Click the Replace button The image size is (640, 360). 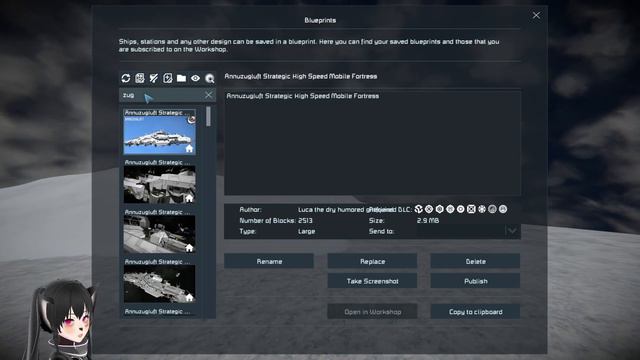click(x=372, y=261)
